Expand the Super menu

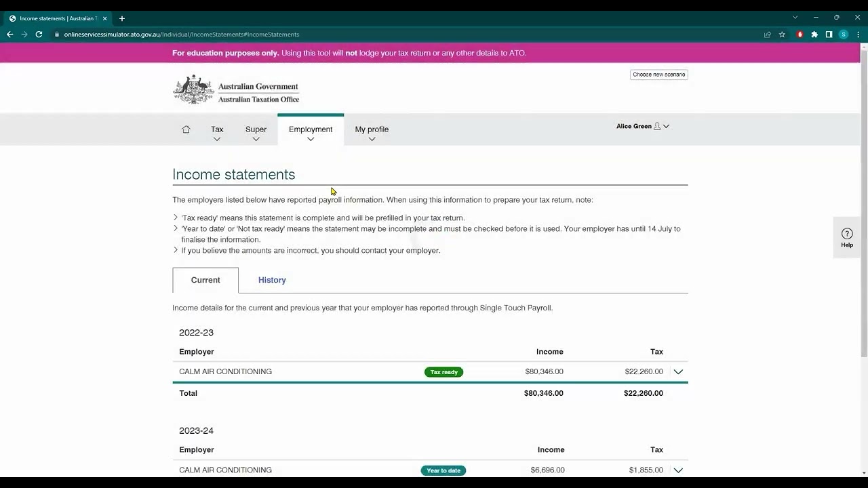point(256,133)
